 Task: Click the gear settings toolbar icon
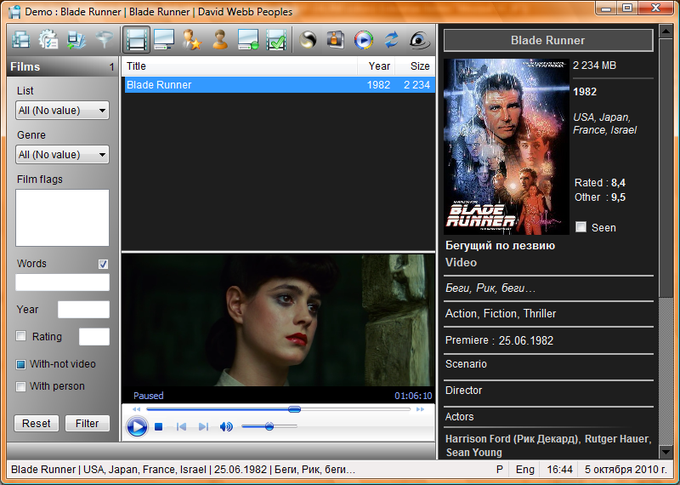click(x=47, y=40)
